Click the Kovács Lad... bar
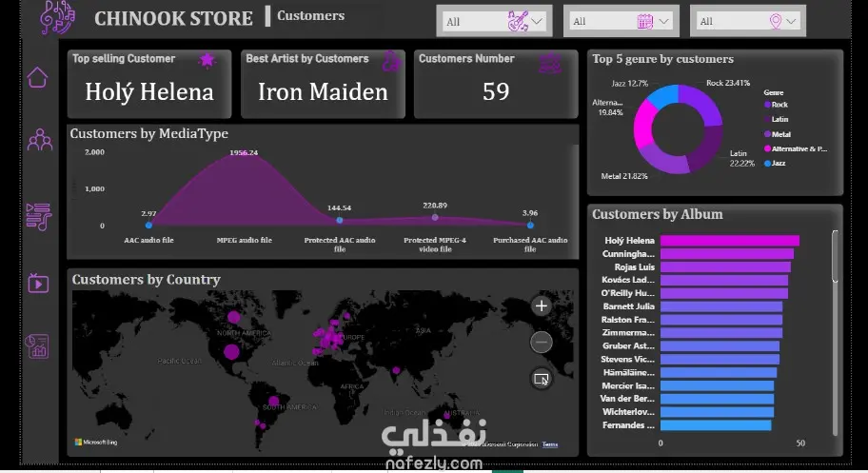 (724, 280)
